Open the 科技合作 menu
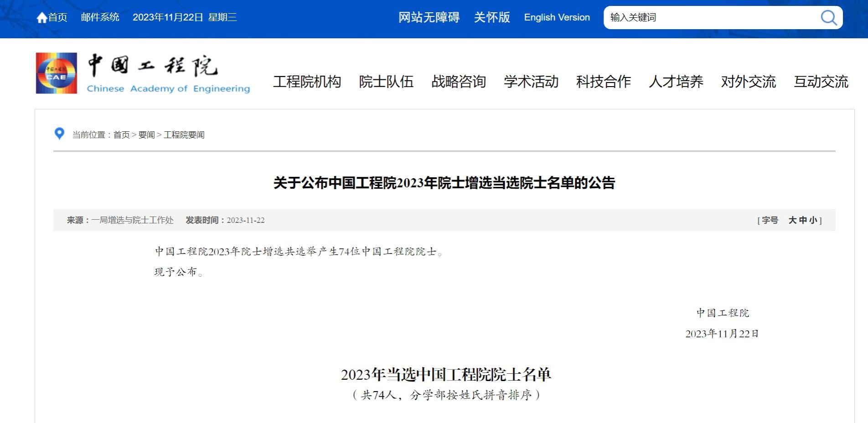This screenshot has width=868, height=423. 604,82
